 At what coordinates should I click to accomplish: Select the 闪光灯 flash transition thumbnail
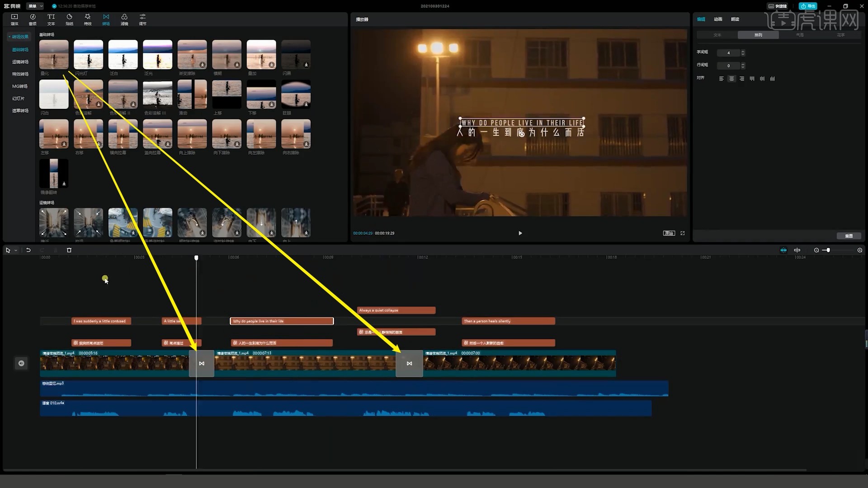(88, 55)
